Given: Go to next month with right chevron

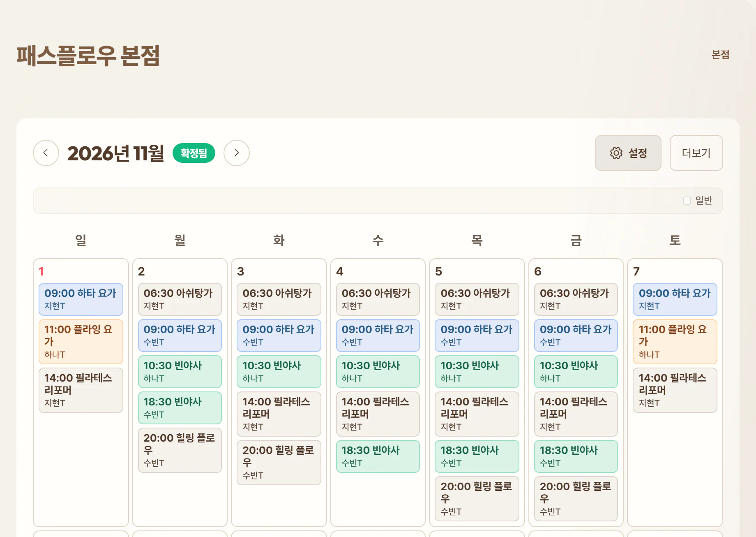Looking at the screenshot, I should click(237, 153).
